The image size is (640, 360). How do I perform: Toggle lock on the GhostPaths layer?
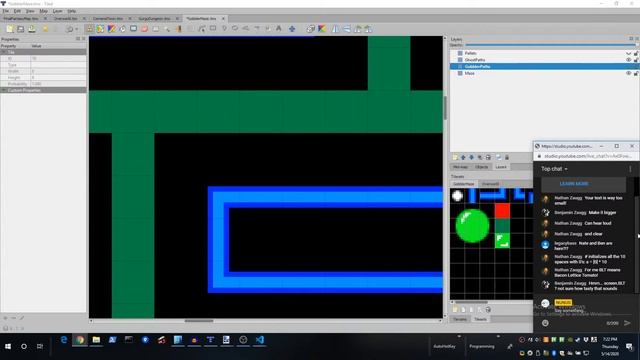pyautogui.click(x=636, y=60)
